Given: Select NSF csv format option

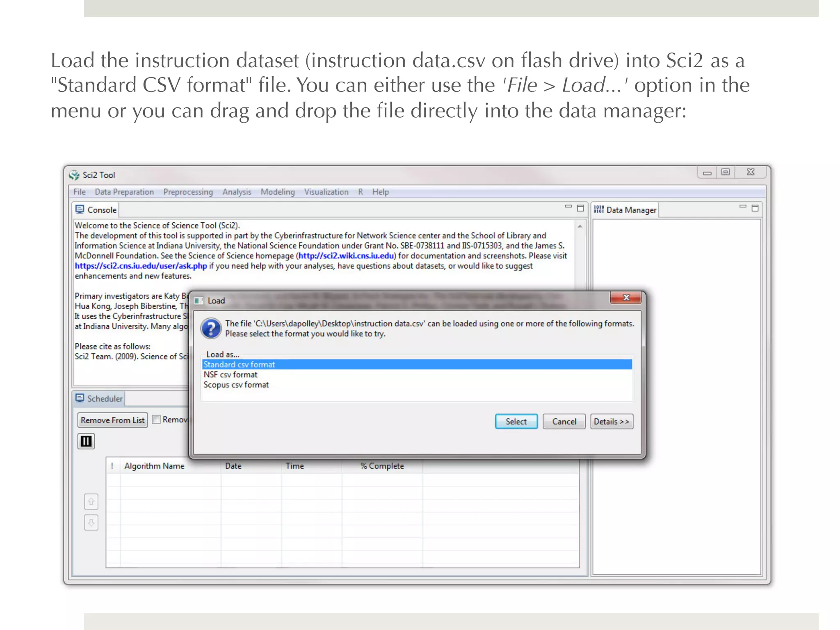Looking at the screenshot, I should pos(417,374).
